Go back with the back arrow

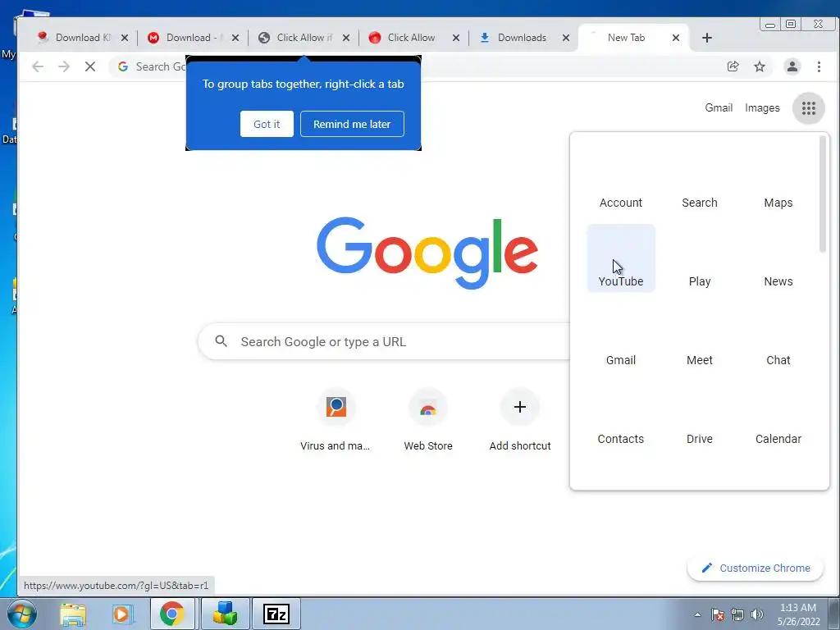pyautogui.click(x=38, y=66)
